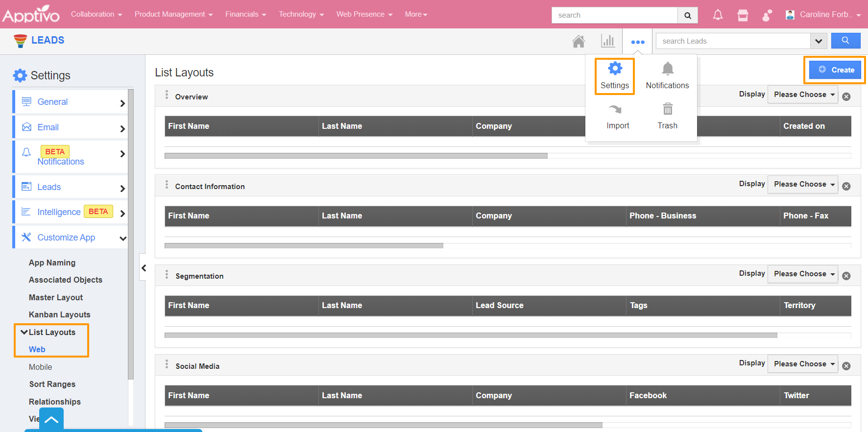Click the search Leads input field

point(733,41)
